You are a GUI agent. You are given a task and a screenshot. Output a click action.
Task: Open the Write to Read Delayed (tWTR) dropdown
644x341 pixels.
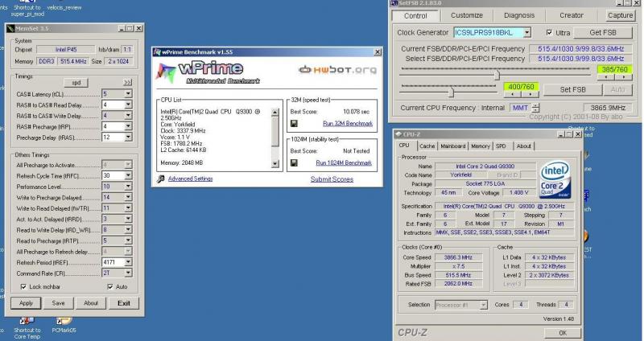tap(128, 207)
